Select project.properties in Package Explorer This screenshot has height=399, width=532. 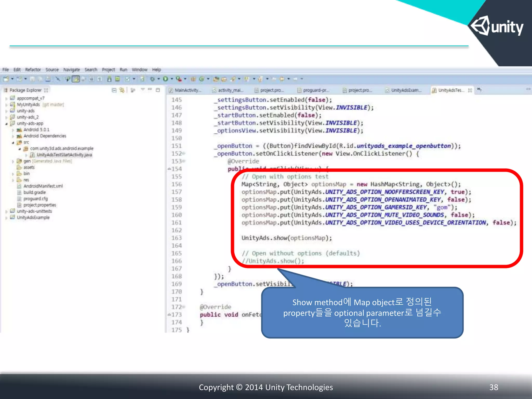pos(40,205)
